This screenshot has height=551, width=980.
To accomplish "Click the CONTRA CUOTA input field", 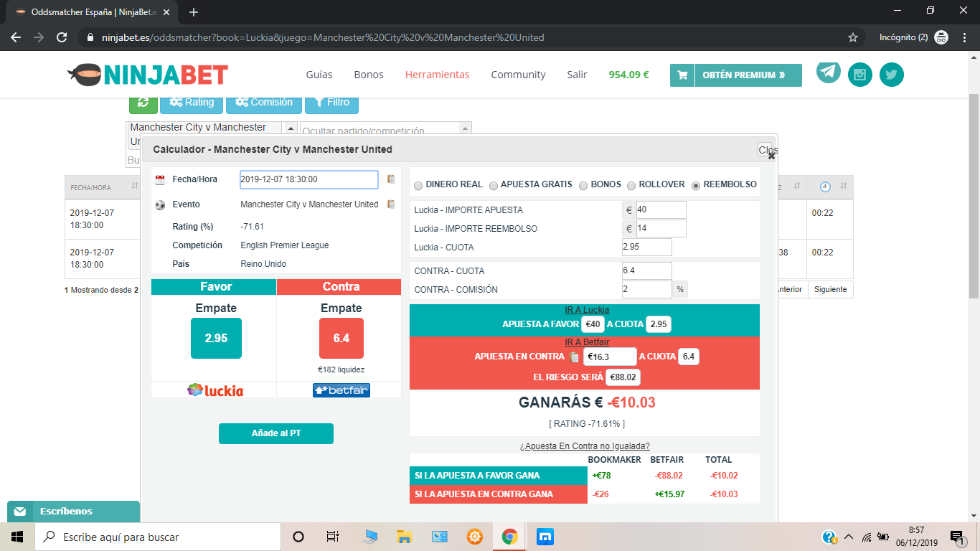I will click(x=647, y=271).
